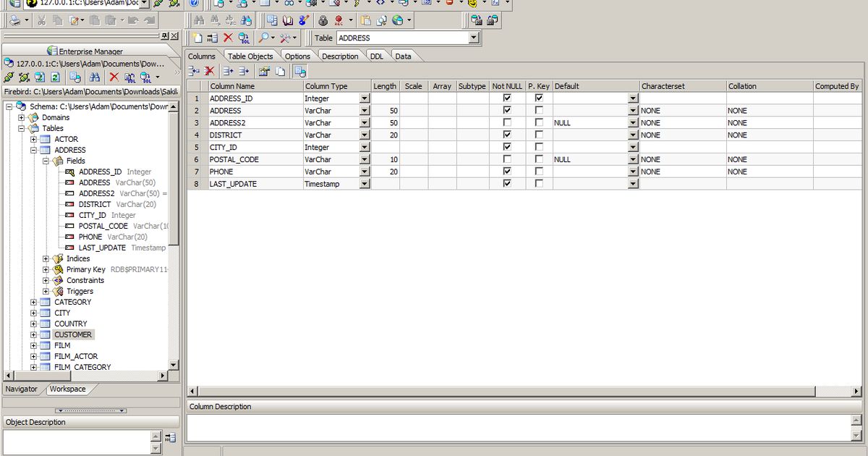
Task: Open the Table ADDRESS combo box
Action: [x=473, y=38]
